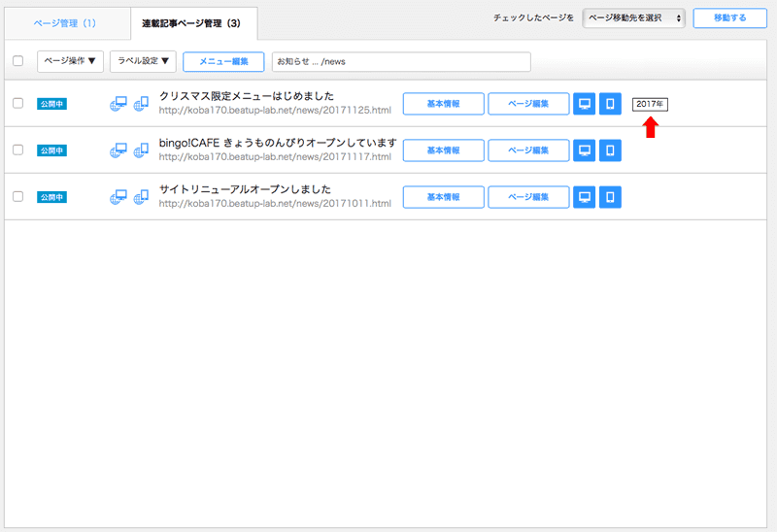The width and height of the screenshot is (777, 532).
Task: Open desktop preview for サイトリニューアル row
Action: [x=584, y=197]
